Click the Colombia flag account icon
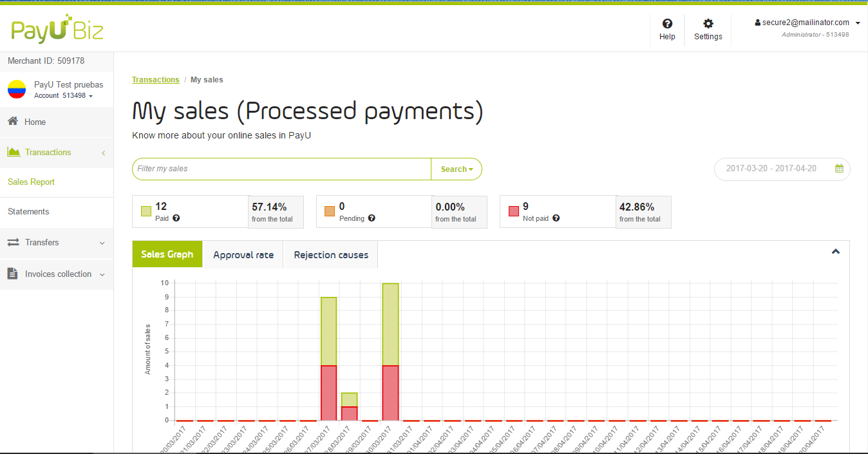Image resolution: width=868 pixels, height=454 pixels. (17, 90)
